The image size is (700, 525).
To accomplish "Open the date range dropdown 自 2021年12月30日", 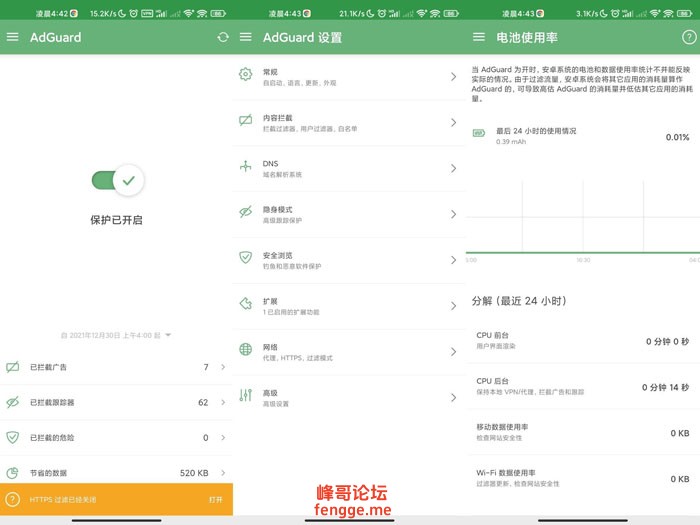I will pyautogui.click(x=116, y=335).
